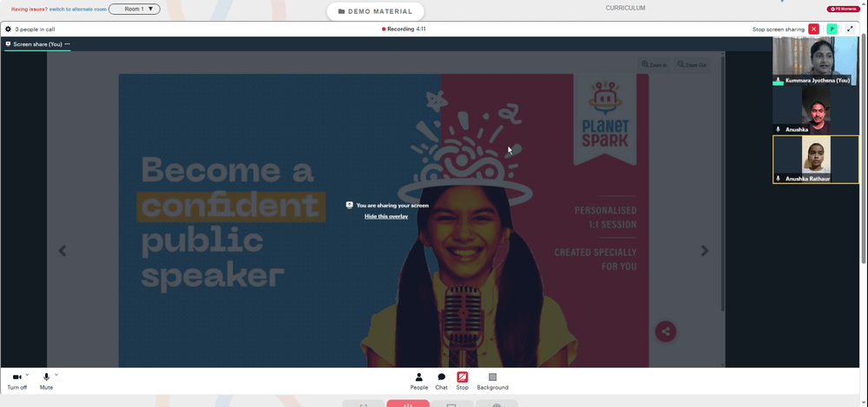Click the red power button below the call
This screenshot has height=407, width=868.
coord(407,404)
